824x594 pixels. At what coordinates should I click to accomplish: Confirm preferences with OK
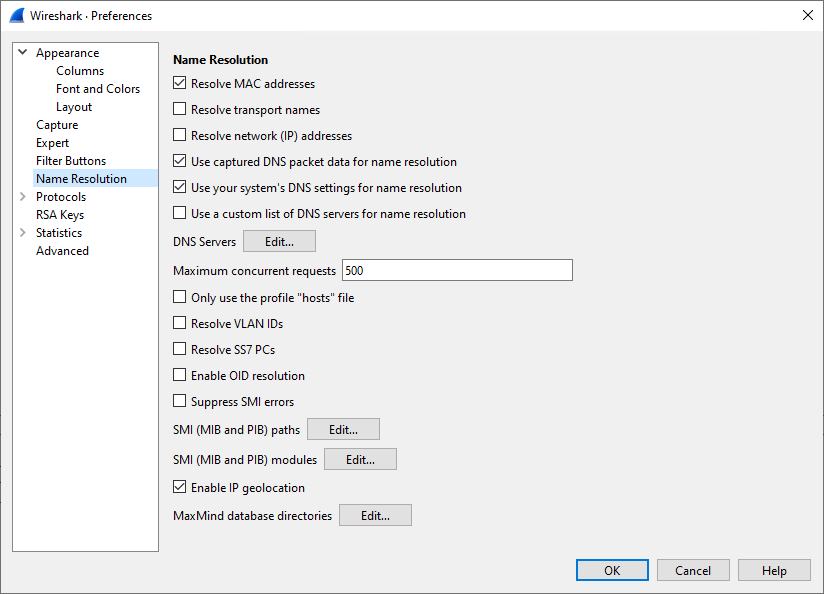click(612, 569)
